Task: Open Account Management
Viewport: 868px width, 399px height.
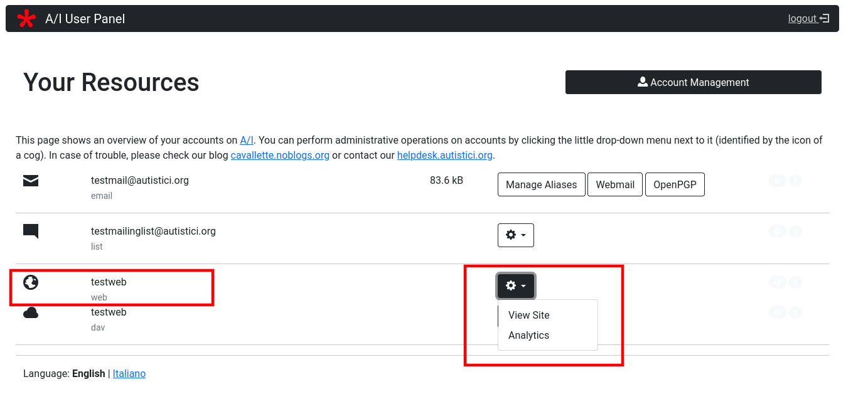Action: [x=693, y=82]
